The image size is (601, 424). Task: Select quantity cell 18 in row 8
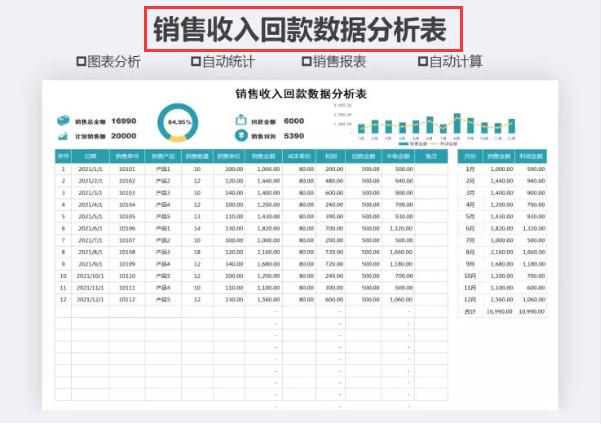[197, 252]
